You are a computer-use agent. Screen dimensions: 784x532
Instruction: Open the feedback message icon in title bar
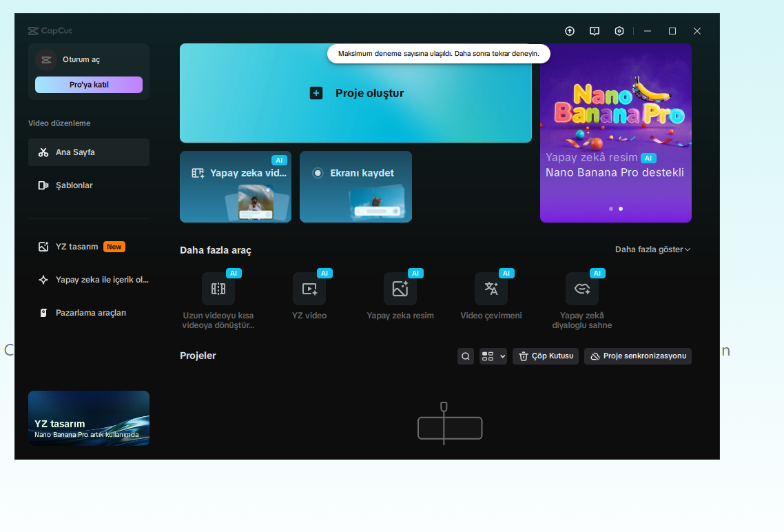coord(595,31)
